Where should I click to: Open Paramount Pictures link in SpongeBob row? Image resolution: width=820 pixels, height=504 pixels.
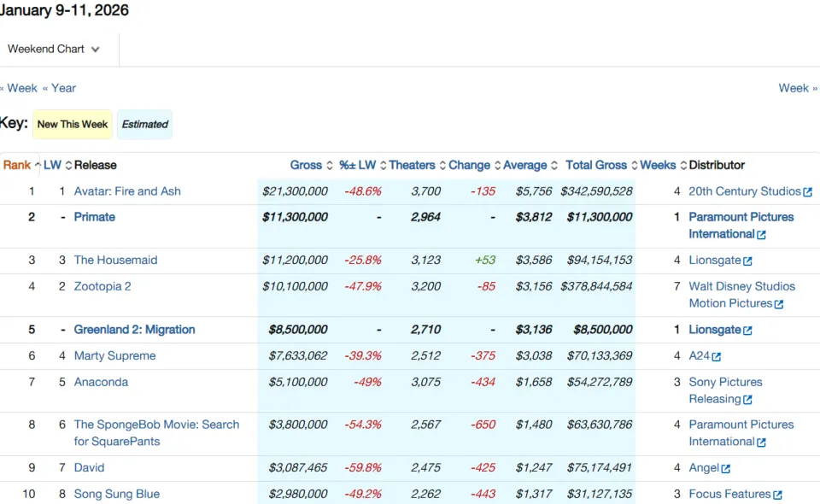[x=741, y=433]
